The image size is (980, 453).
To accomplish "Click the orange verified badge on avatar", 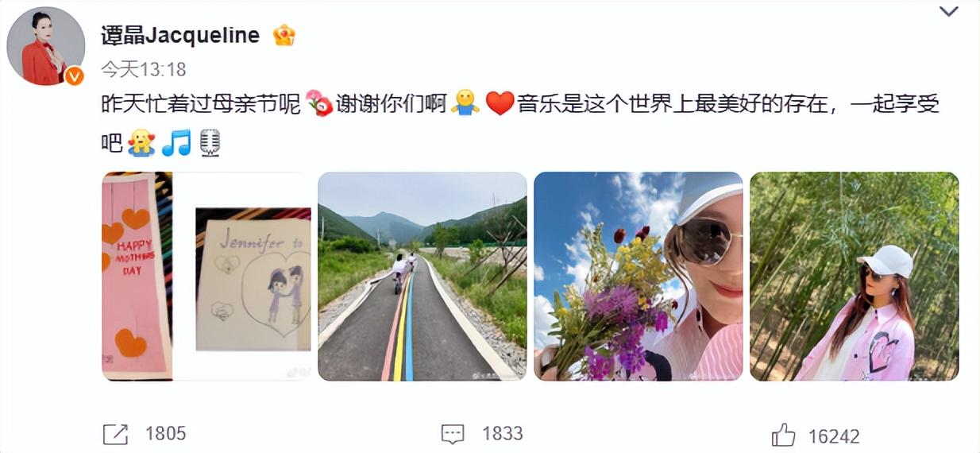I will [x=74, y=75].
